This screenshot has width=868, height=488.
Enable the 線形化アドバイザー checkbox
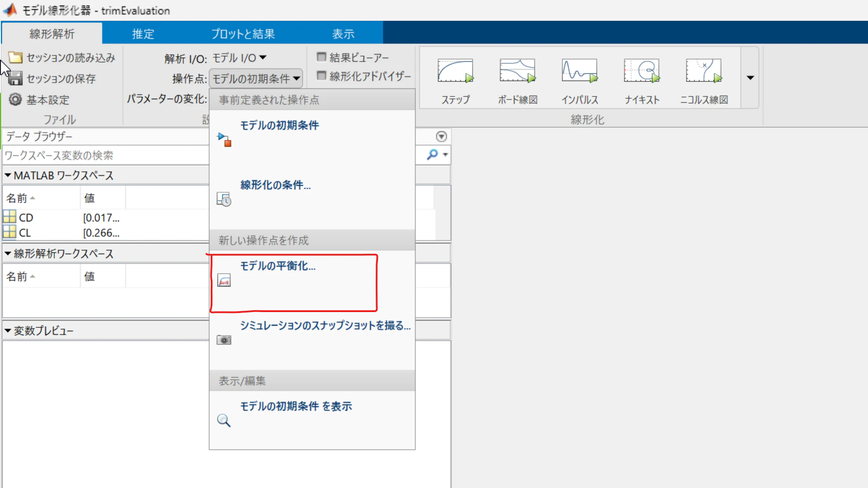tap(322, 76)
